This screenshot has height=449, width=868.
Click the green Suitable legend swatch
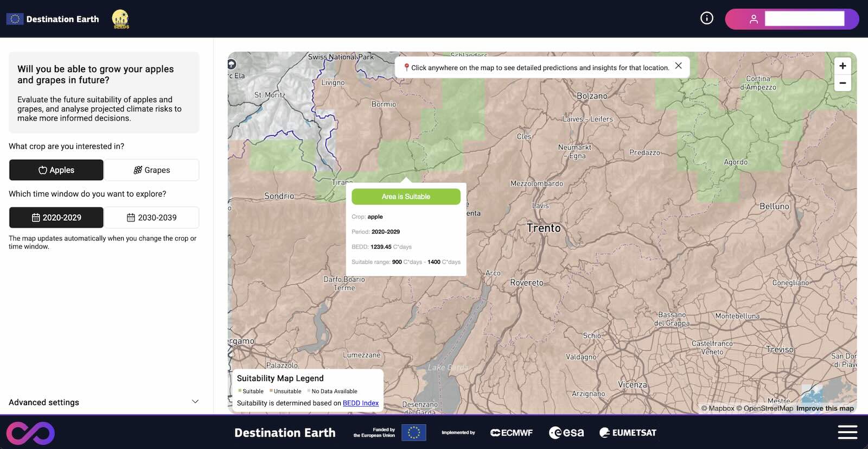click(x=240, y=390)
